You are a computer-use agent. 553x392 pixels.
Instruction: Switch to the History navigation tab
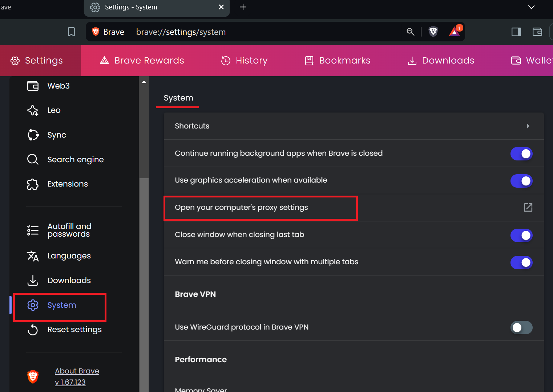coord(244,61)
